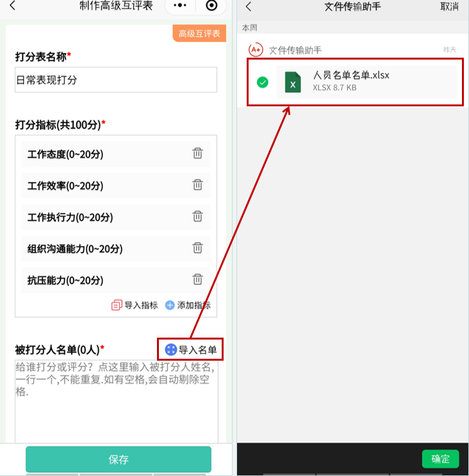Click 添加指标 to add an indicator

click(188, 305)
